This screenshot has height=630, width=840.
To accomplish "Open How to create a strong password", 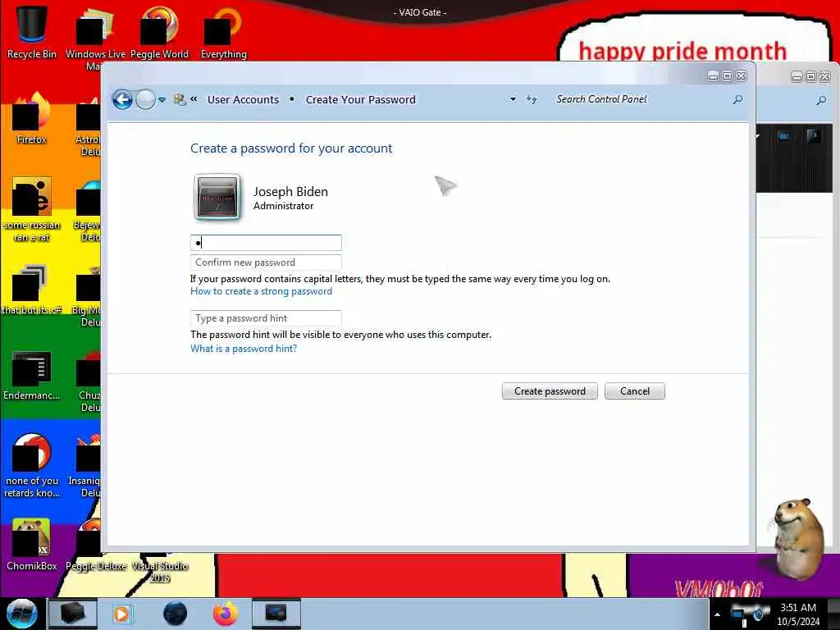I will [x=262, y=291].
